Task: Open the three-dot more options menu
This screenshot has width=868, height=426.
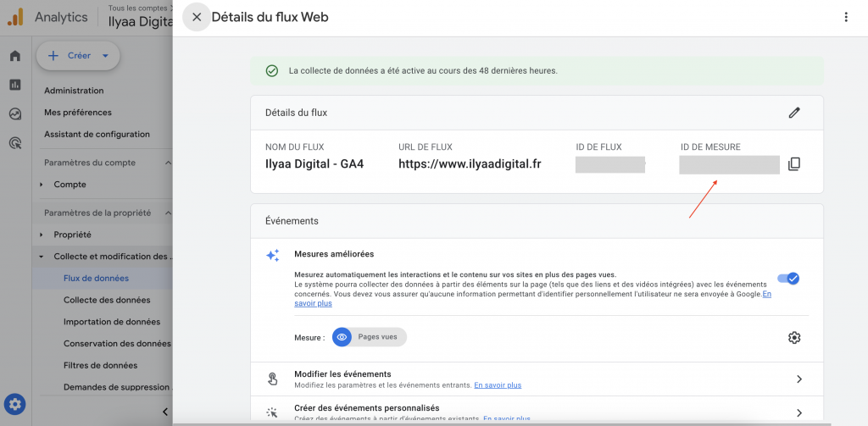Action: (845, 17)
